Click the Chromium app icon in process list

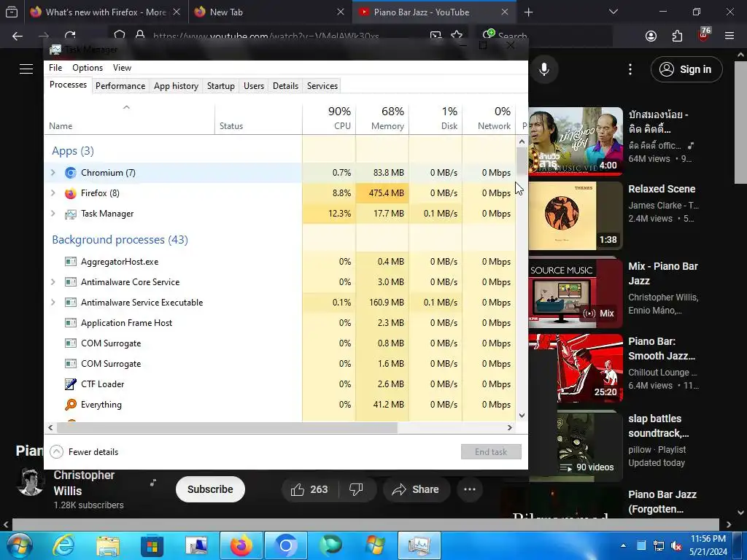[71, 173]
